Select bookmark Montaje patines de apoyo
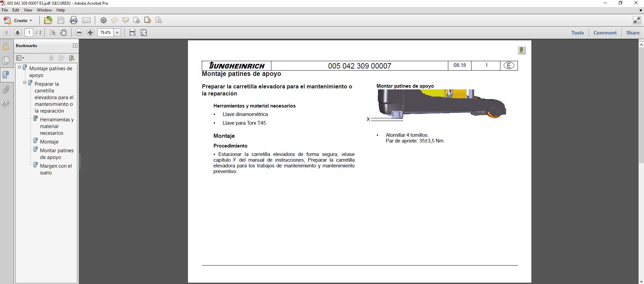The height and width of the screenshot is (284, 644). [51, 72]
